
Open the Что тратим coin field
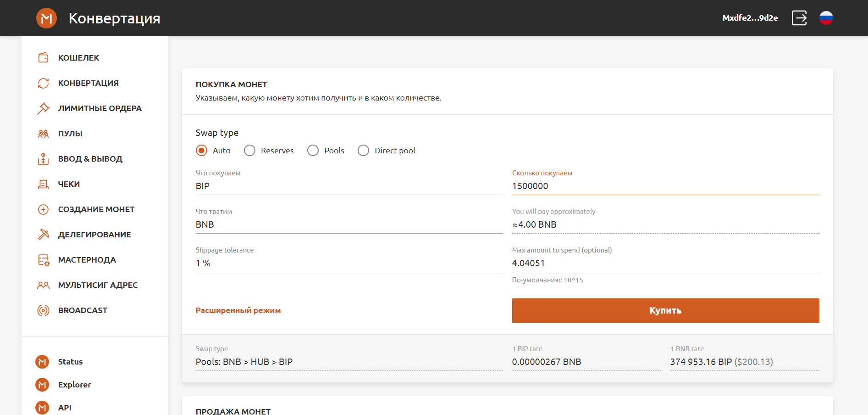(348, 224)
